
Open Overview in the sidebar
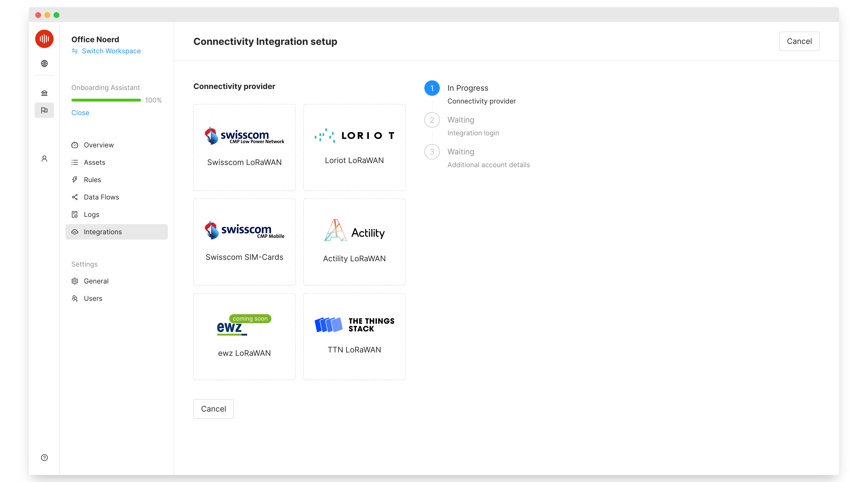[117, 145]
